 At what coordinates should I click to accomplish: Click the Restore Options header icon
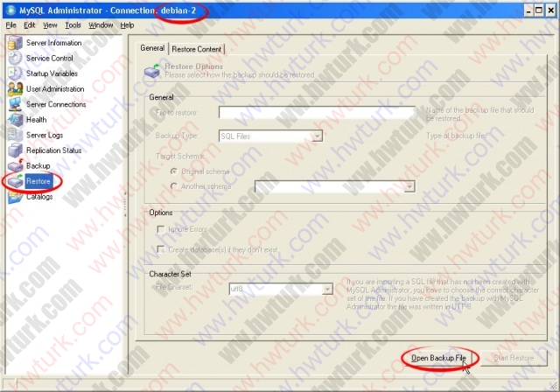coord(152,71)
